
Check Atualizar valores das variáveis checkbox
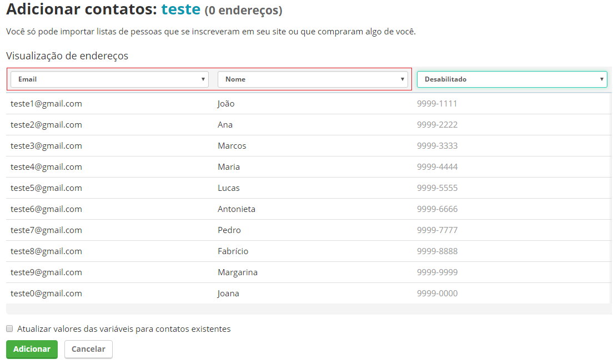click(9, 329)
